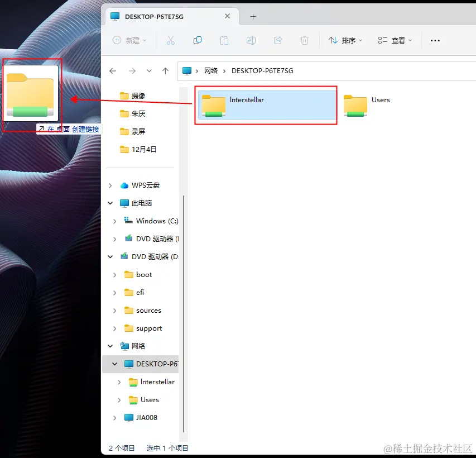Viewport: 476px width, 458px height.
Task: Add a new tab with plus button
Action: (x=253, y=16)
